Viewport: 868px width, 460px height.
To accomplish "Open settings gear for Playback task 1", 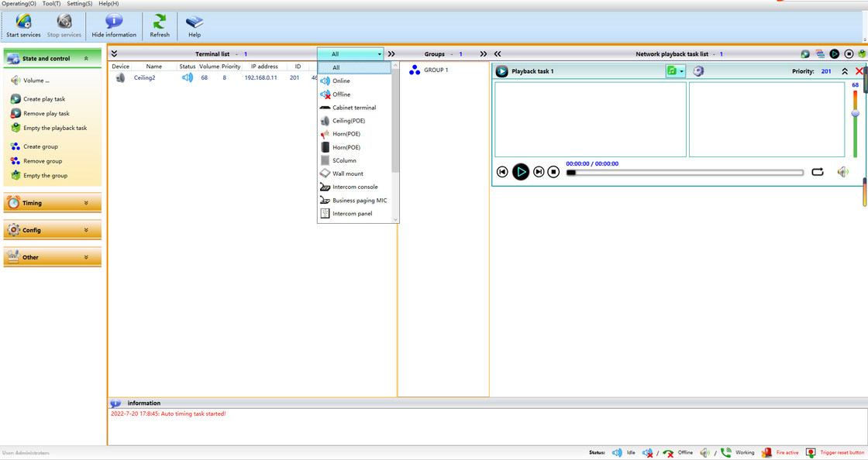I will pos(698,71).
